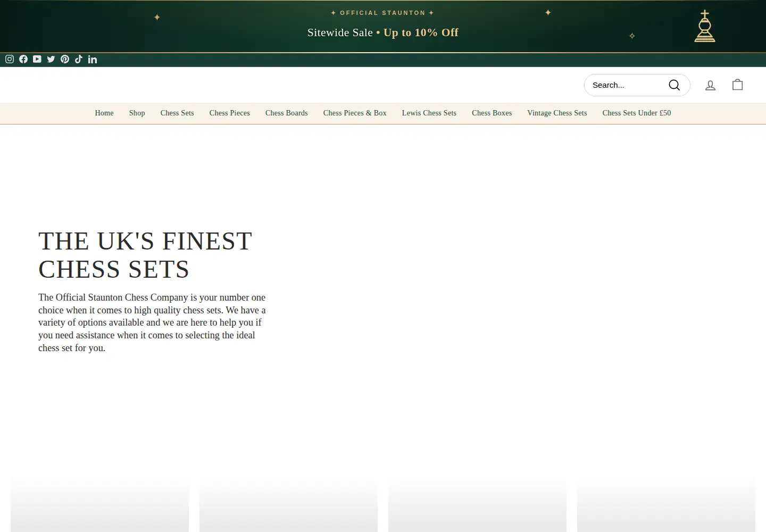Viewport: 766px width, 532px height.
Task: Visit the YouTube channel icon
Action: pos(37,59)
